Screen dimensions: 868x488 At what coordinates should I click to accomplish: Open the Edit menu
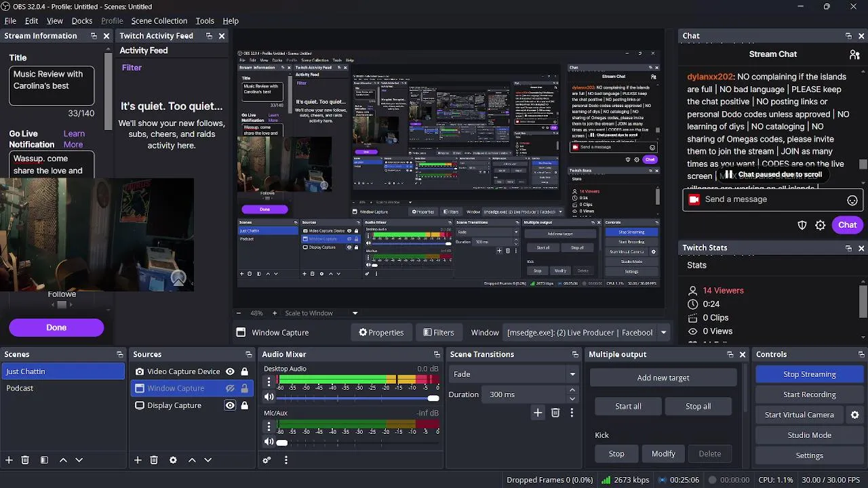(32, 21)
